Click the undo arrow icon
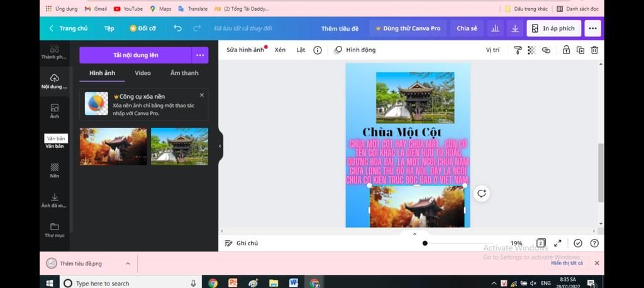 point(177,28)
